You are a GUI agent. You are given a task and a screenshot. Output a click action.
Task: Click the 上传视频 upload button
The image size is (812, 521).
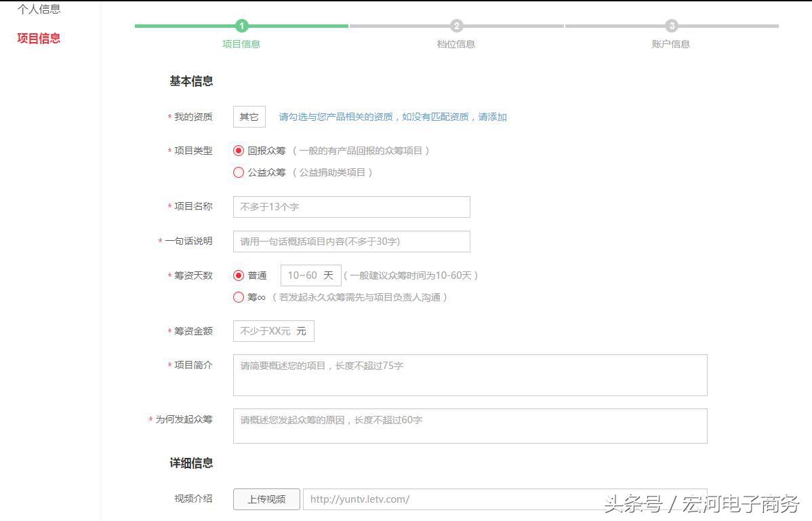(x=266, y=499)
